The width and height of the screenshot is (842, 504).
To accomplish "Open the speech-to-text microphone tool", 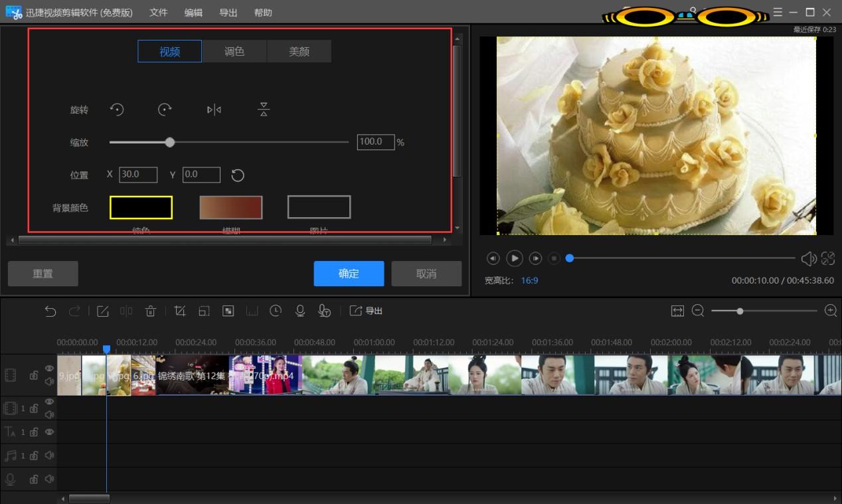I will (324, 311).
